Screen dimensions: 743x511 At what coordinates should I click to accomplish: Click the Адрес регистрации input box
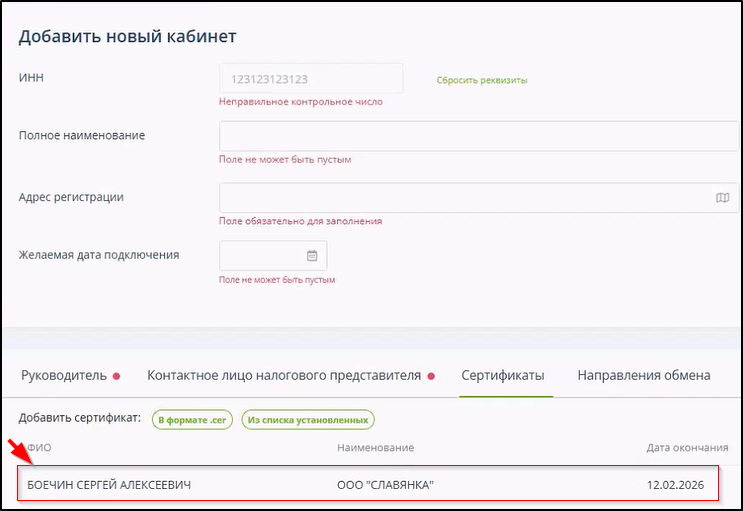(x=465, y=198)
